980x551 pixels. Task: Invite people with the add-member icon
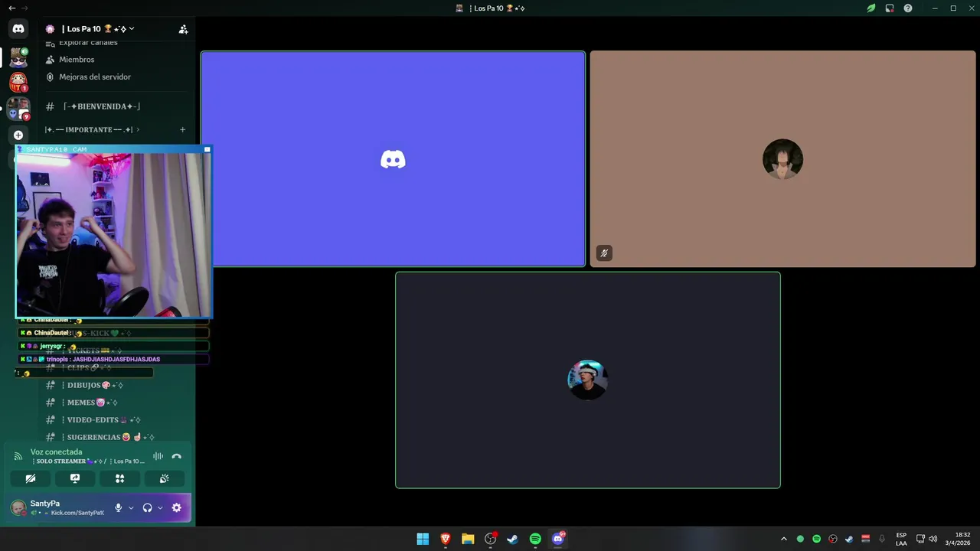point(183,29)
